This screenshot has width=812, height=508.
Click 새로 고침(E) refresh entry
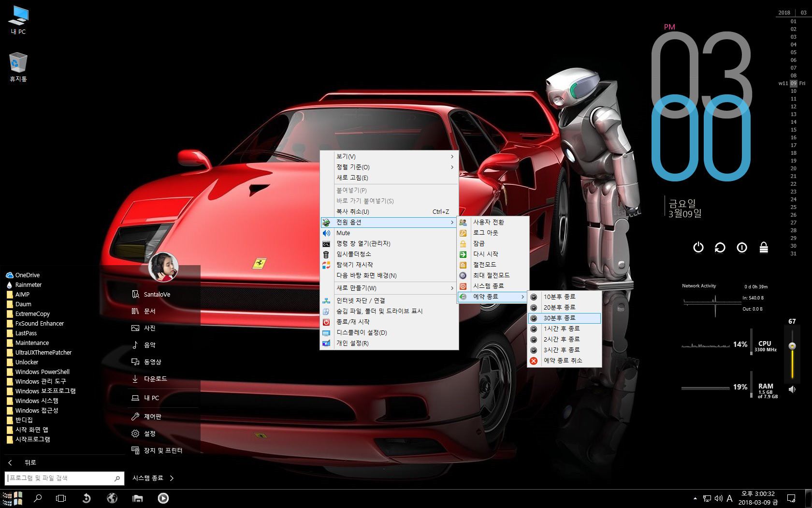tap(389, 178)
